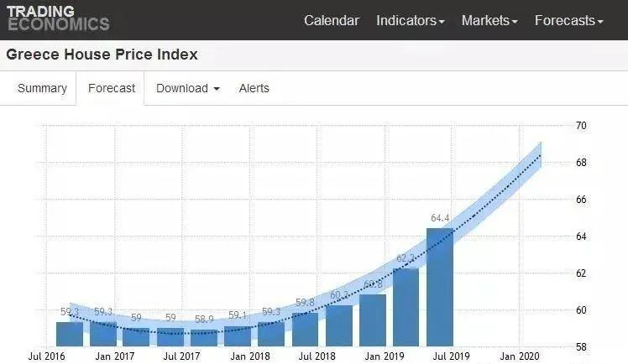Switch to the Summary tab
628x364 pixels.
pos(42,88)
